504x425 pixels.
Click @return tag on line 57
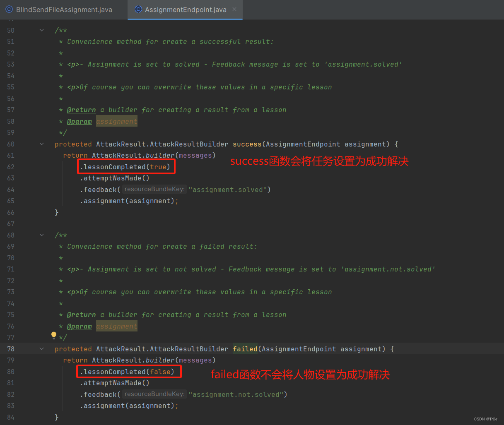pyautogui.click(x=82, y=110)
